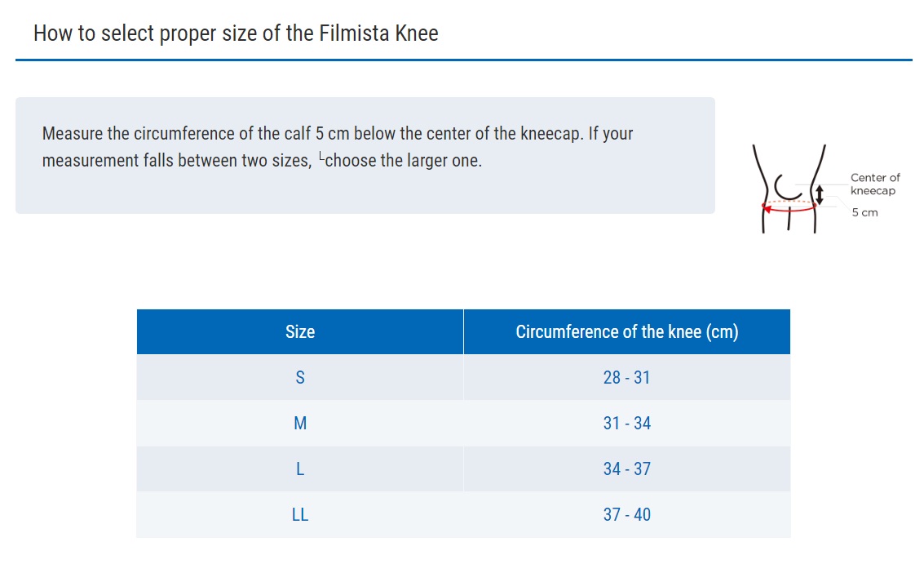
Task: Select the M size cell
Action: click(x=299, y=424)
